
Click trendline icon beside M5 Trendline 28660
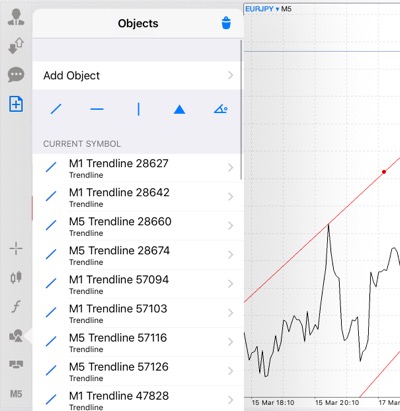click(51, 225)
